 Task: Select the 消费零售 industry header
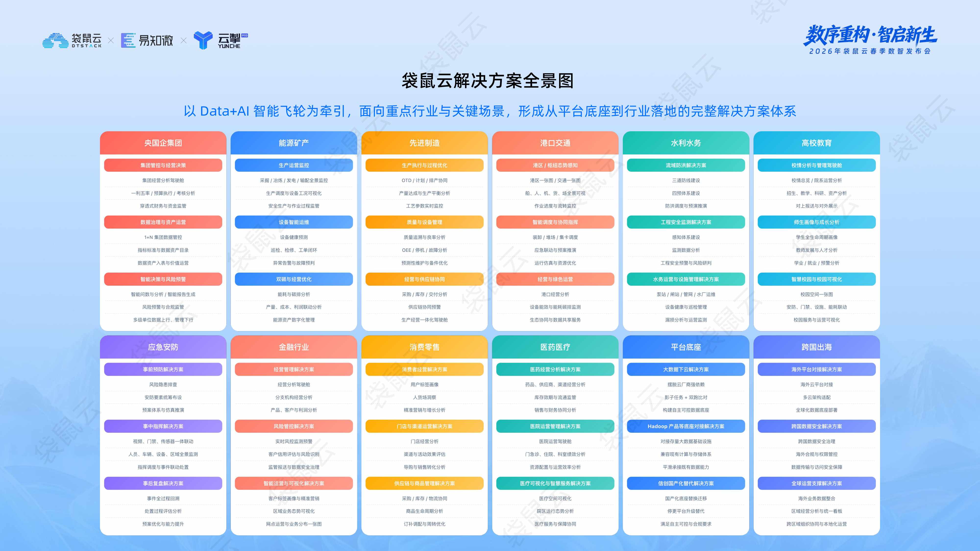click(425, 347)
